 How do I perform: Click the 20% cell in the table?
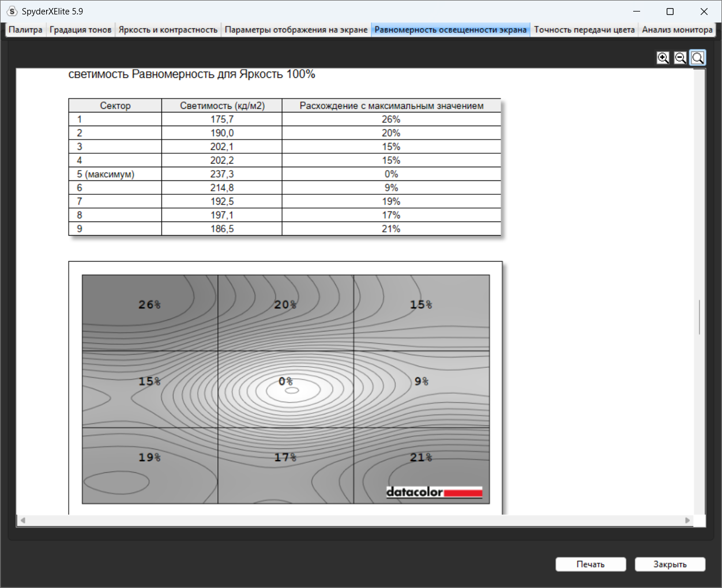pos(391,133)
